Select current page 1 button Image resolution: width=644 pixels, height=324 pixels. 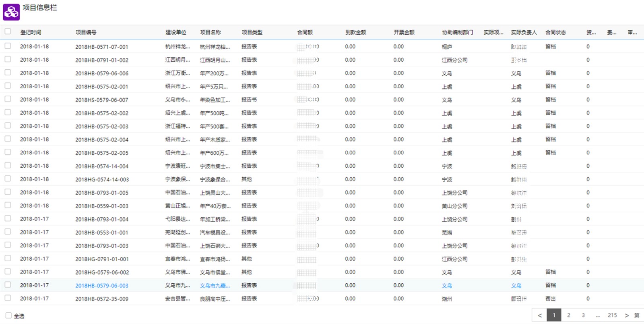pos(554,315)
